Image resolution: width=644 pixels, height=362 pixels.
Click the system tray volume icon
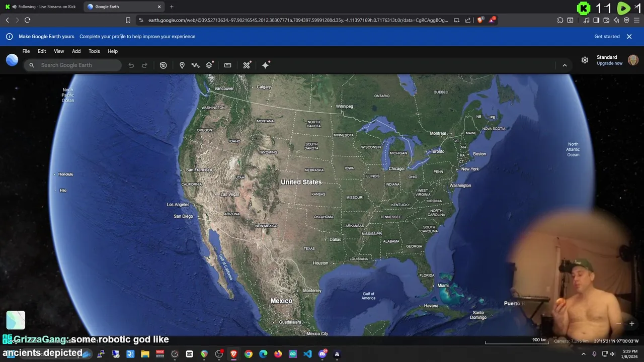tap(613, 354)
